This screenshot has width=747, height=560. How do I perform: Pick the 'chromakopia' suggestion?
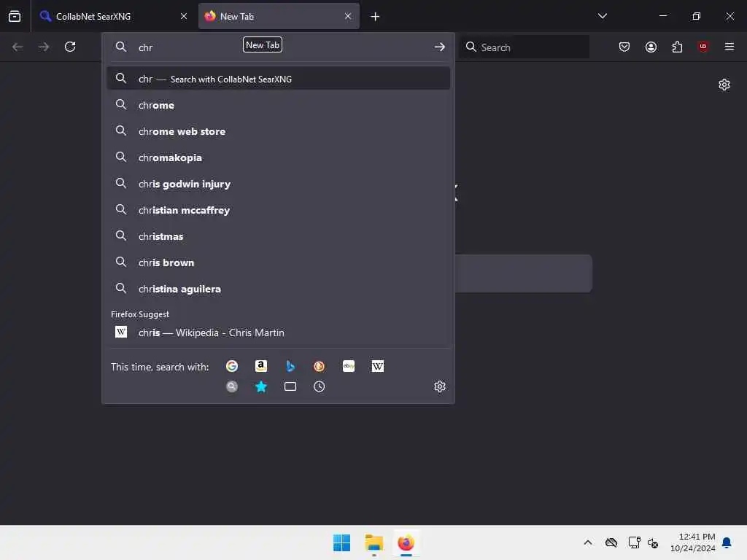[279, 157]
